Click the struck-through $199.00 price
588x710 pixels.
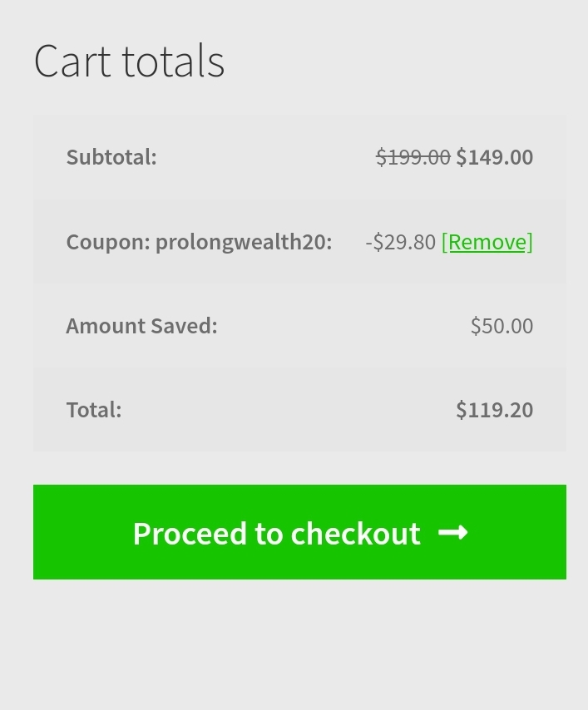(x=413, y=157)
